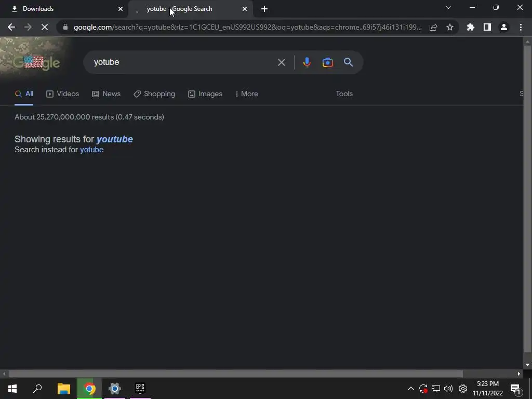Click the results count text
532x399 pixels.
(89, 117)
